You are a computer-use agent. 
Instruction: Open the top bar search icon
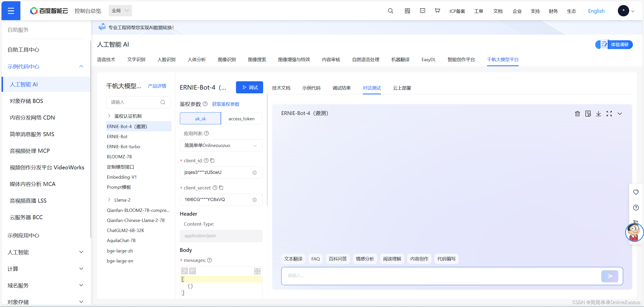[x=390, y=11]
